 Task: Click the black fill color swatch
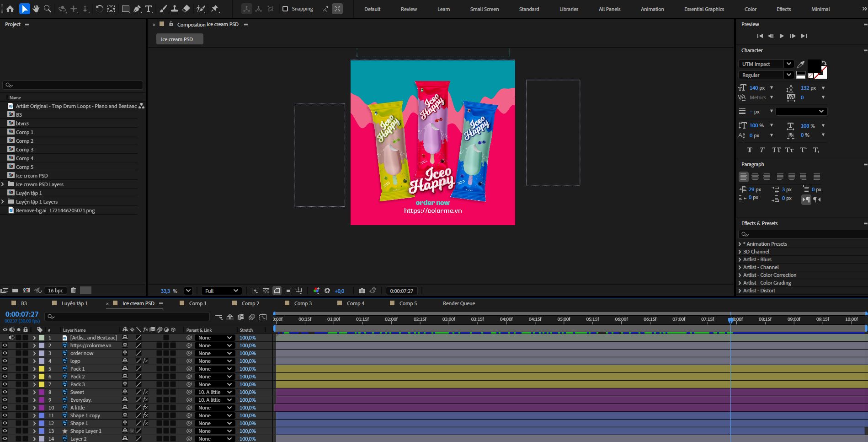(814, 65)
